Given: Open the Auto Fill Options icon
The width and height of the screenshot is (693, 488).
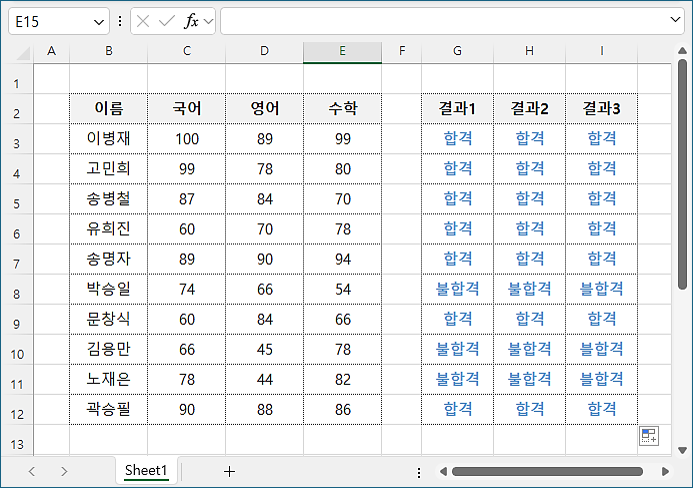Looking at the screenshot, I should coord(648,436).
